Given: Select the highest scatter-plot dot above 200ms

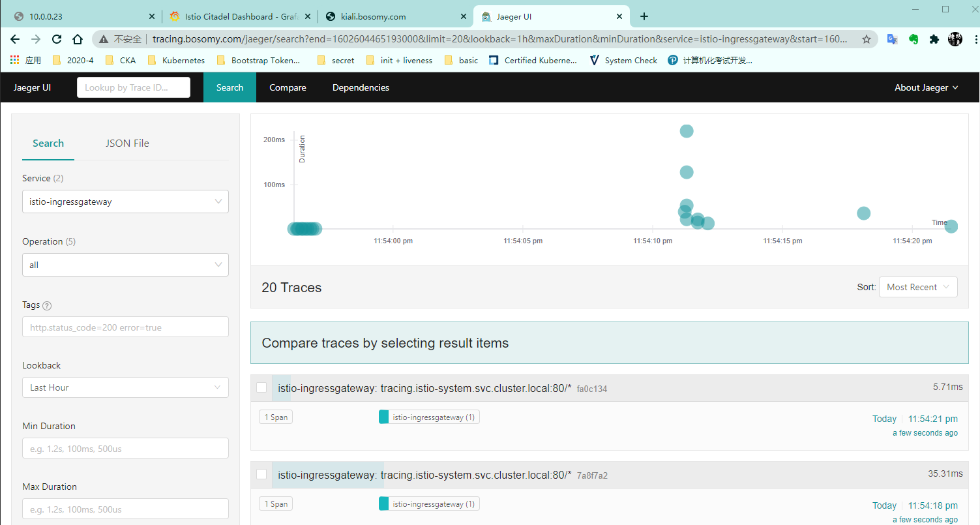Looking at the screenshot, I should tap(687, 131).
